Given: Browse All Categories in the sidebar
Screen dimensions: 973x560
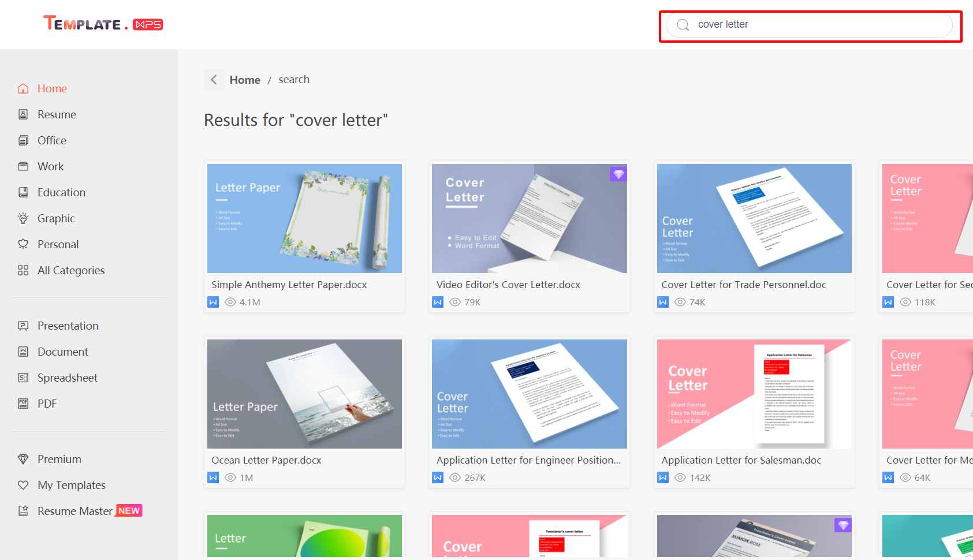Looking at the screenshot, I should click(71, 270).
